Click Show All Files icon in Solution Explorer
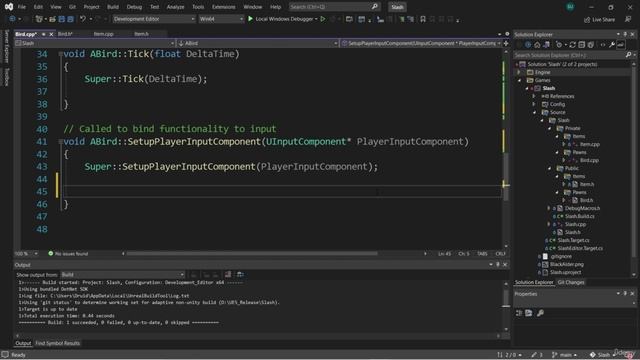 (591, 45)
